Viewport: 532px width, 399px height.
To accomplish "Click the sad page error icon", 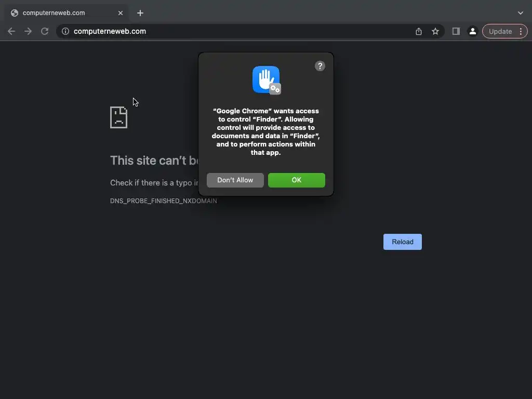I will pos(119,117).
